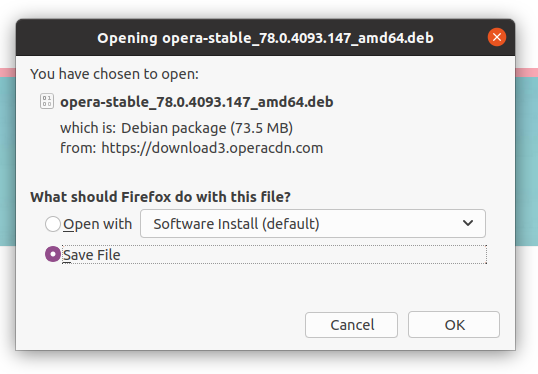Viewport: 538px width, 374px height.
Task: Click the Open with label text
Action: click(97, 224)
